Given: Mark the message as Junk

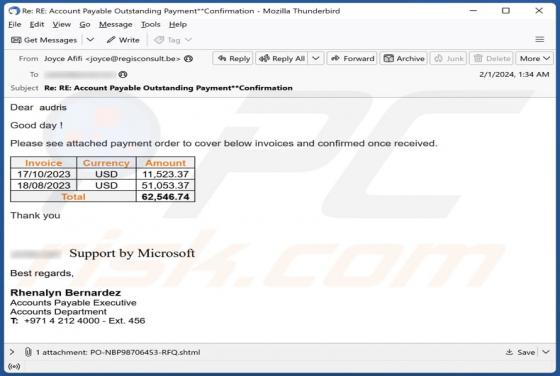Looking at the screenshot, I should 449,58.
